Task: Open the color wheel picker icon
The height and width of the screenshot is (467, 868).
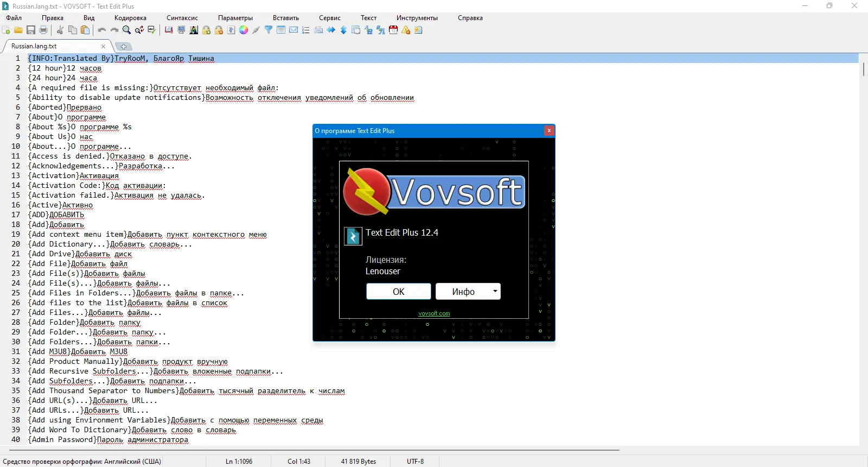Action: (x=244, y=30)
